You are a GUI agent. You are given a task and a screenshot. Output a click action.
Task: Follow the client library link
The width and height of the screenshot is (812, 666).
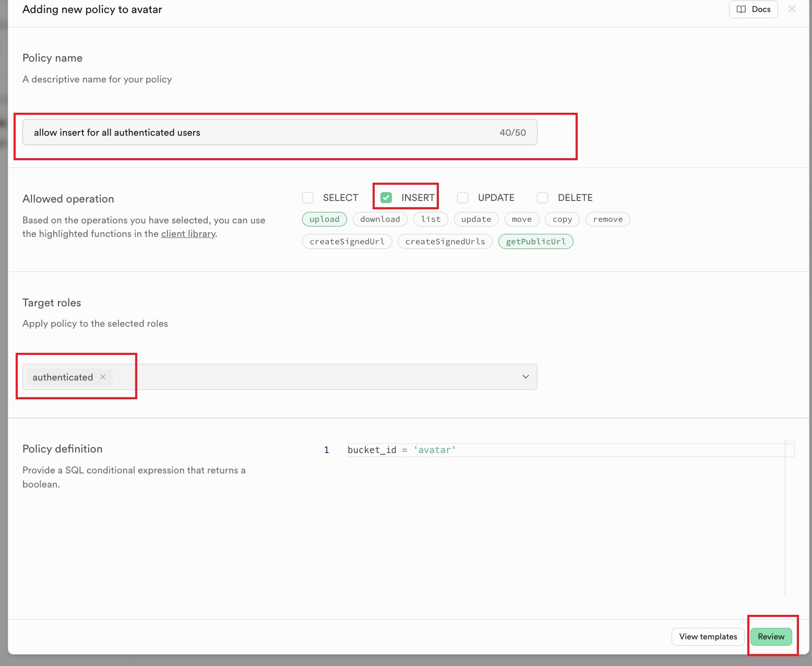pyautogui.click(x=188, y=234)
